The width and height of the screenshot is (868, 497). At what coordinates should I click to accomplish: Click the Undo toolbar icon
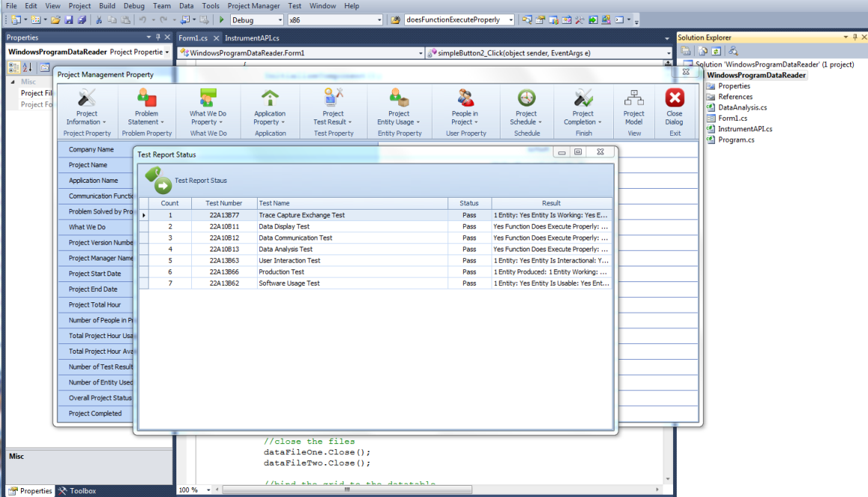pos(142,20)
